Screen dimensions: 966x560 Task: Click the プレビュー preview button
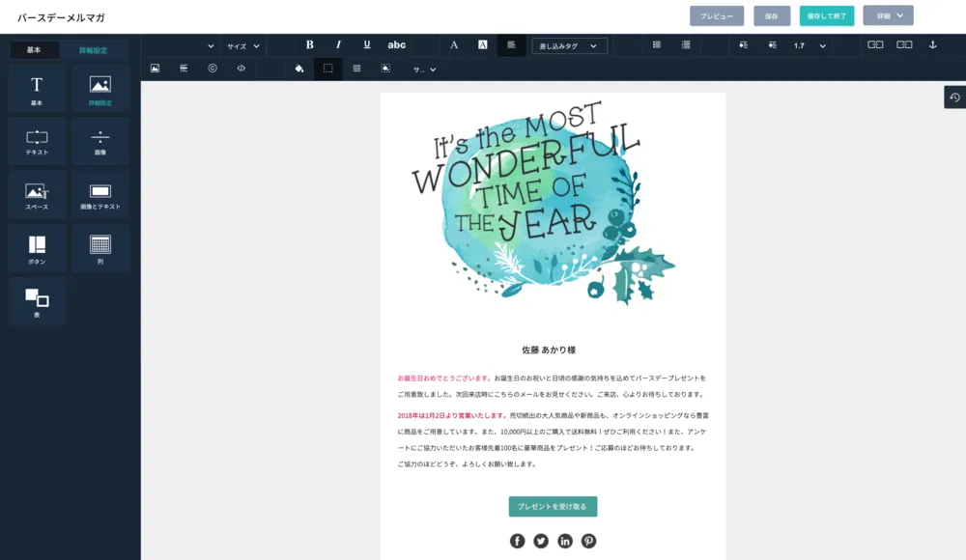[716, 16]
